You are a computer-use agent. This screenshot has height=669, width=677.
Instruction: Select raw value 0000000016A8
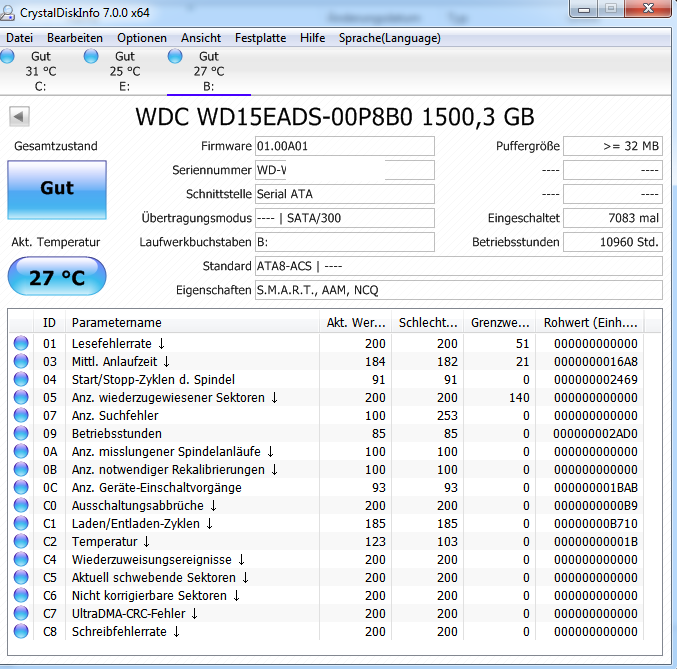[596, 361]
